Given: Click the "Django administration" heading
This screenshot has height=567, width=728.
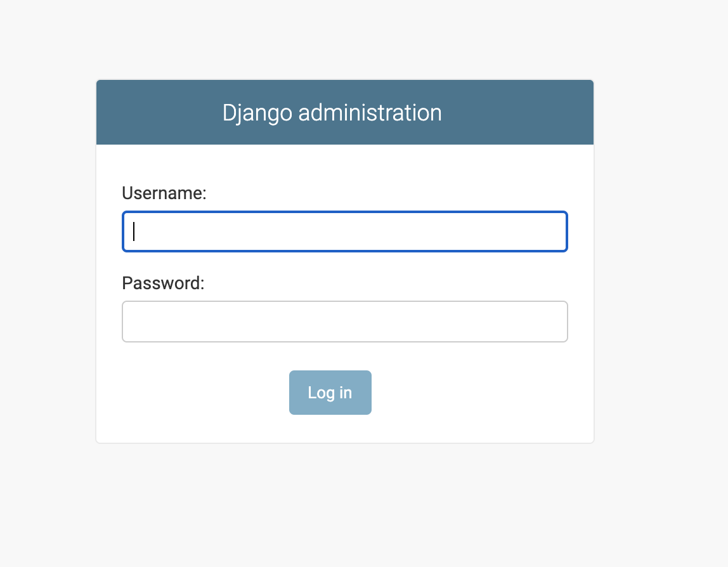Looking at the screenshot, I should [332, 113].
